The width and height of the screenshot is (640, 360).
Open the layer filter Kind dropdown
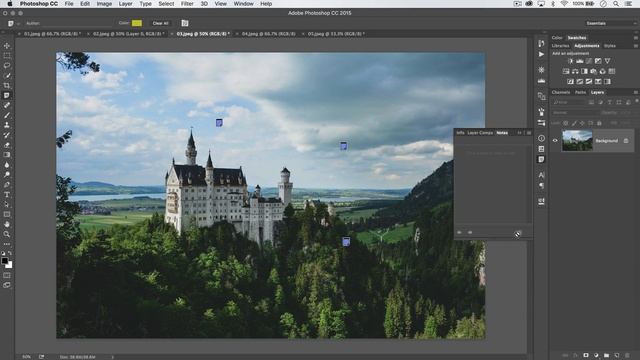pos(569,102)
